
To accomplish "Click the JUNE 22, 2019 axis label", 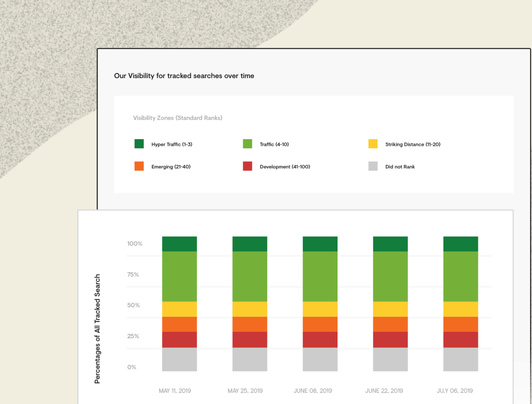I will coord(384,391).
